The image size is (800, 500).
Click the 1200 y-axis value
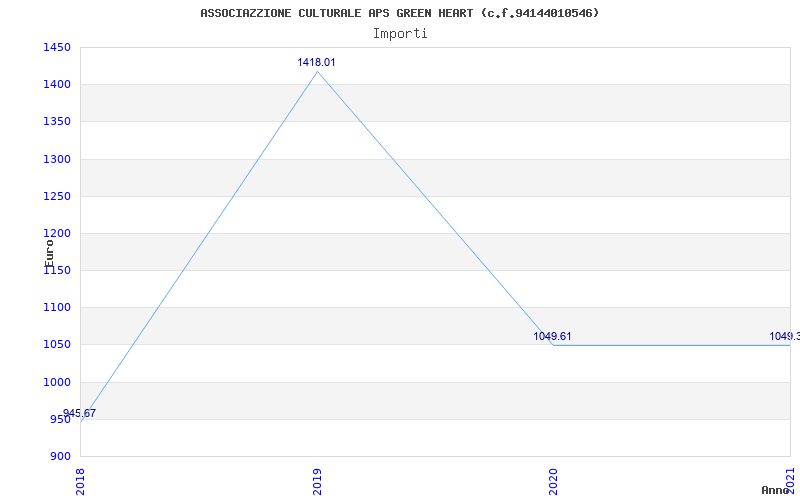57,234
